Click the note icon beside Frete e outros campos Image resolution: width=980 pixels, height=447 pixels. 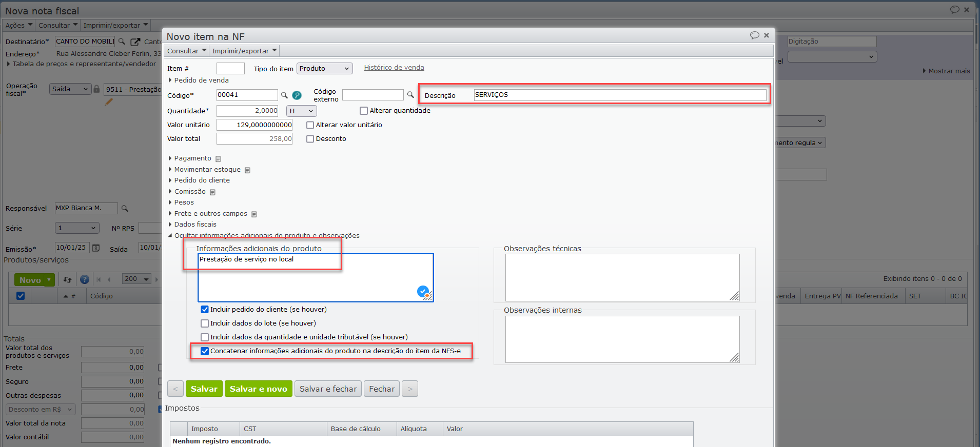tap(254, 214)
